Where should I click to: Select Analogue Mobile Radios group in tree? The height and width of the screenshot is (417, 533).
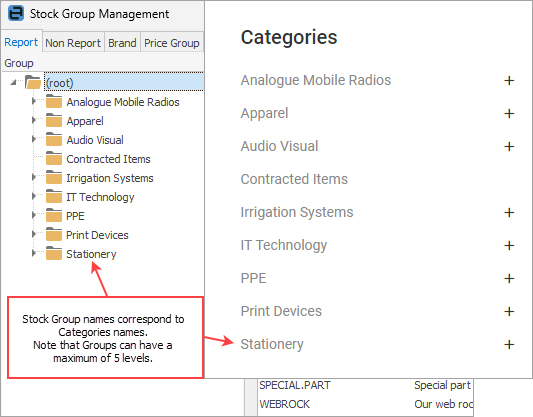point(123,102)
